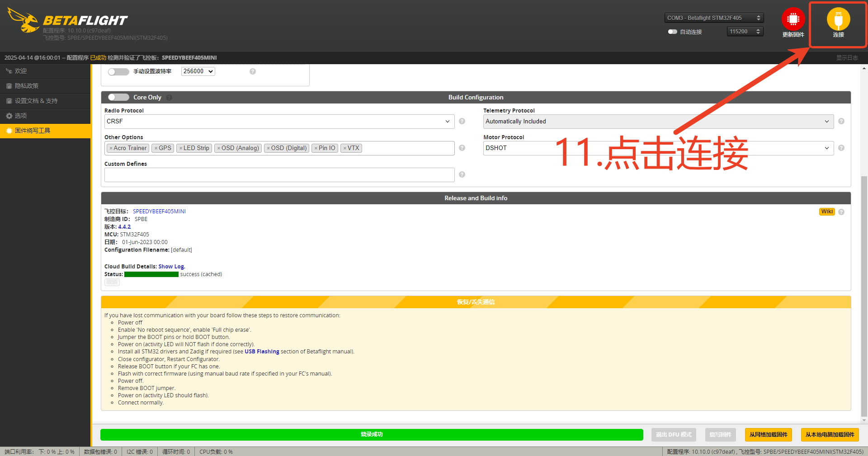Open Documentation & Support sidebar tab
The height and width of the screenshot is (456, 868).
point(45,101)
